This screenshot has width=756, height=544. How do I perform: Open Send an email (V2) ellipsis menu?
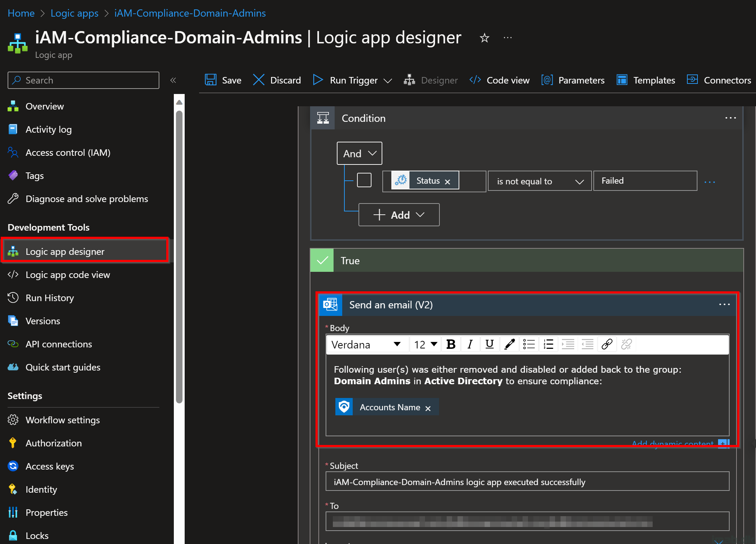click(x=724, y=305)
